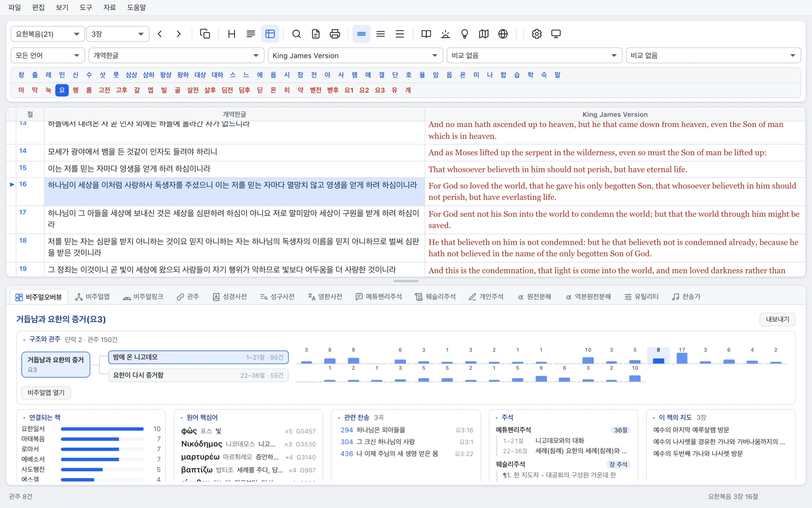Select the 요한이 다시 증거함 section row
This screenshot has height=508, width=812.
(x=198, y=375)
